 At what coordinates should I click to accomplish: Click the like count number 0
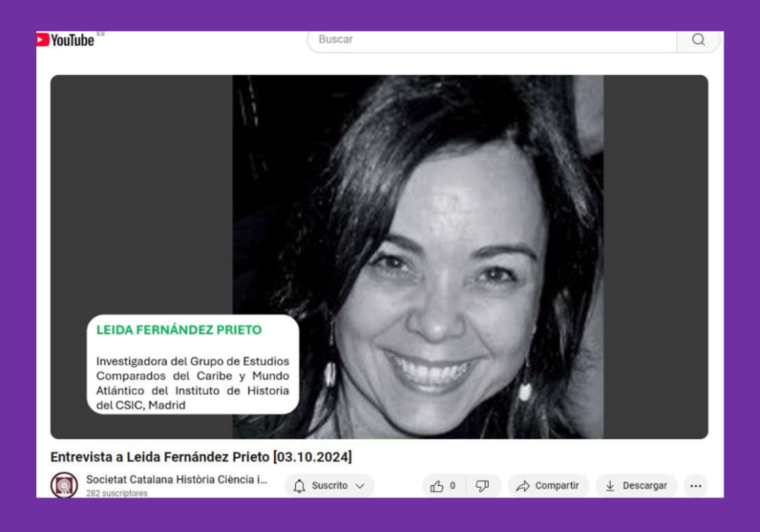pyautogui.click(x=452, y=486)
